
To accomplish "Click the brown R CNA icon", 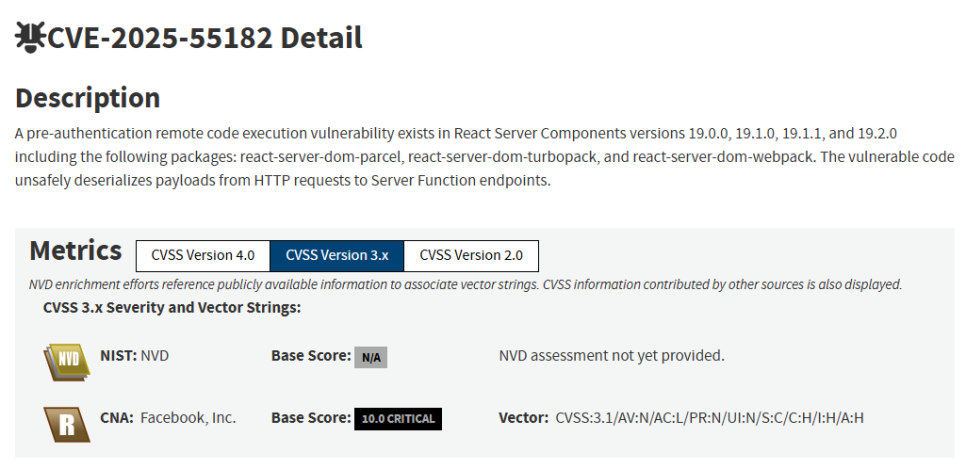I will [66, 422].
